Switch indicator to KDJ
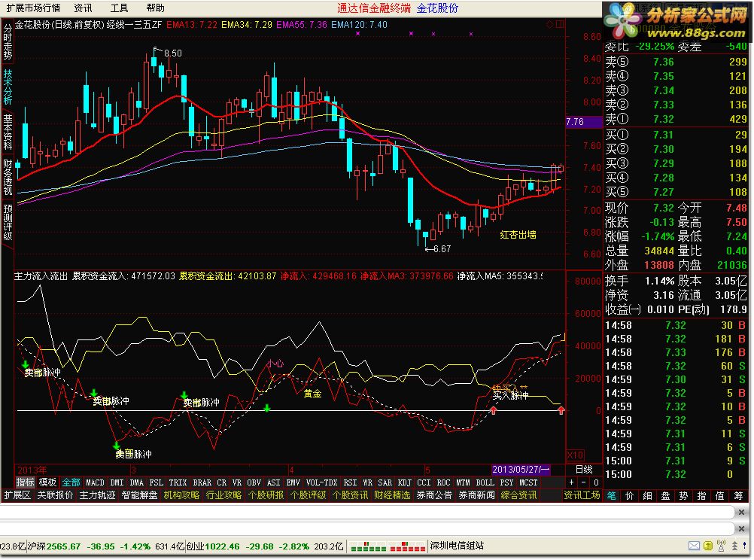This screenshot has width=754, height=560. point(404,482)
